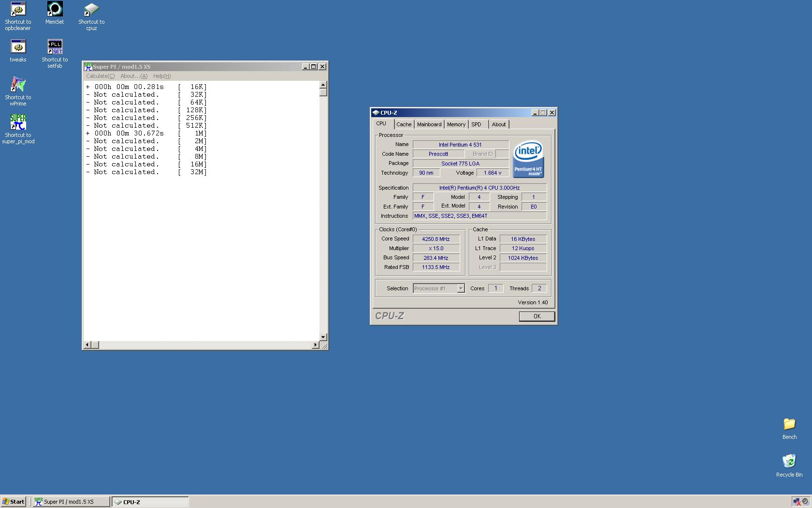The image size is (812, 508).
Task: Click the Super PI horizontal scrollbar left arrow
Action: (87, 345)
